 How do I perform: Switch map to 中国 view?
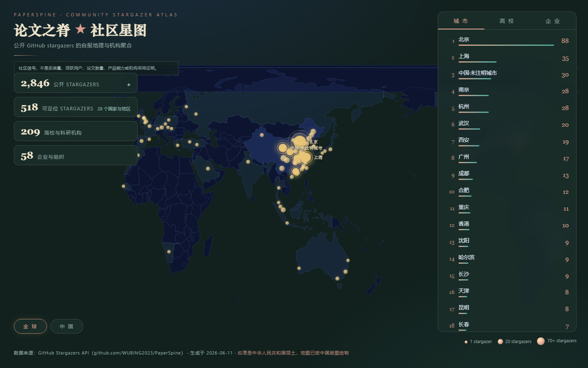(67, 326)
